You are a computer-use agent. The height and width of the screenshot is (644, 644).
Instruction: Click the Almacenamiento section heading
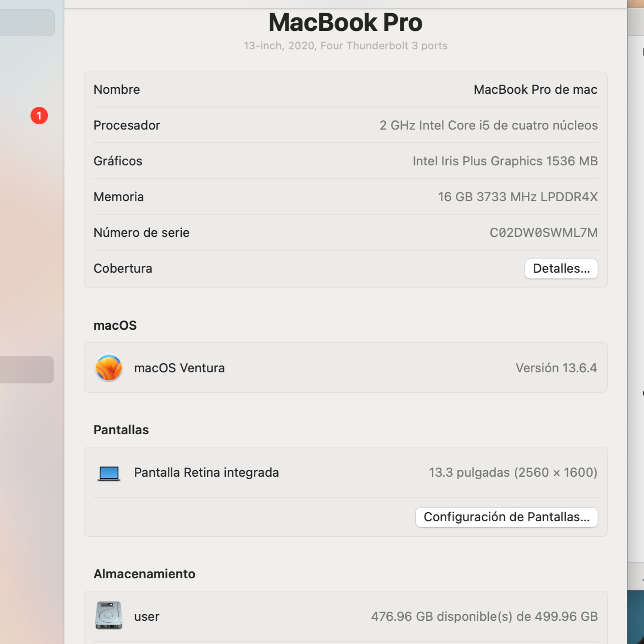(x=145, y=574)
